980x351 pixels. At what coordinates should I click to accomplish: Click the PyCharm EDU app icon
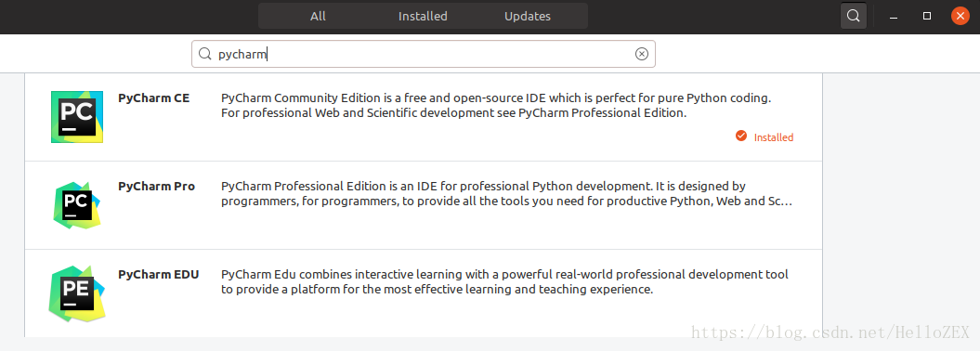click(77, 293)
